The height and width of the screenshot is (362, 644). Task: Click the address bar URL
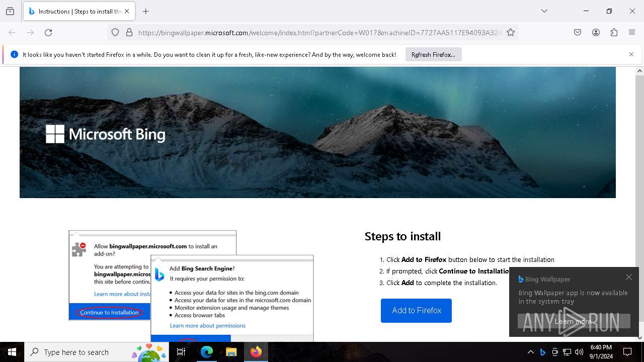click(x=319, y=32)
